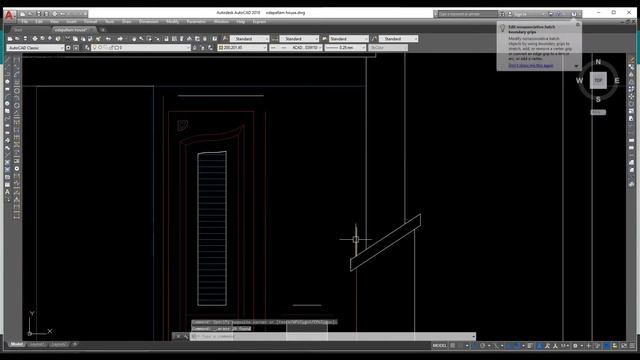Open the 0.25 mm lineweight dropdown
Screen dimensions: 640x360
pyautogui.click(x=345, y=48)
